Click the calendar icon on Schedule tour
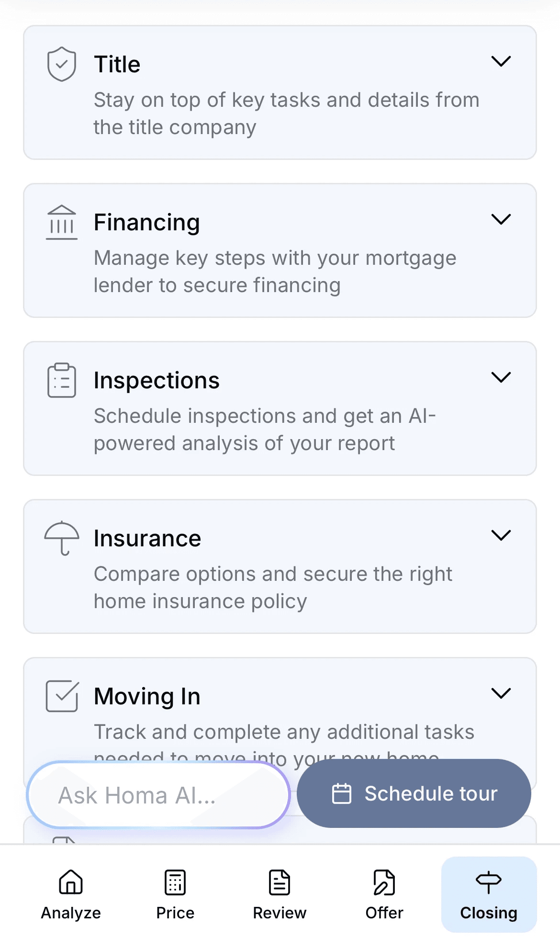Viewport: 560px width, 950px height. tap(342, 793)
